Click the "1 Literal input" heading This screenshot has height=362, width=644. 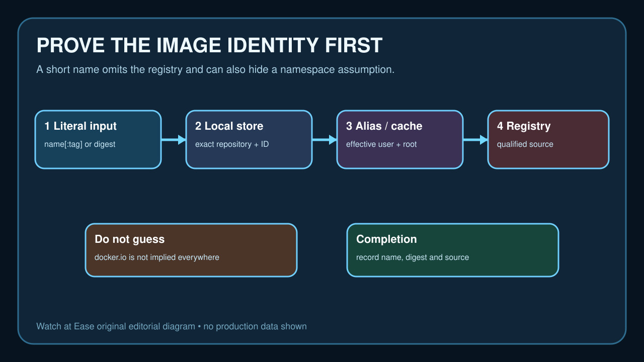point(80,126)
